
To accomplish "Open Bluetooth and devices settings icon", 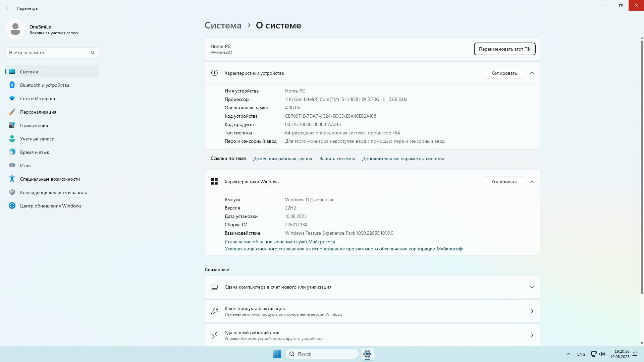I will coord(12,85).
